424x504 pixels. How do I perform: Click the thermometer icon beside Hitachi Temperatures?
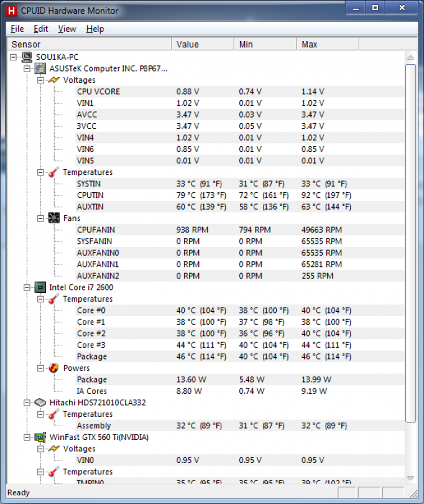[54, 414]
